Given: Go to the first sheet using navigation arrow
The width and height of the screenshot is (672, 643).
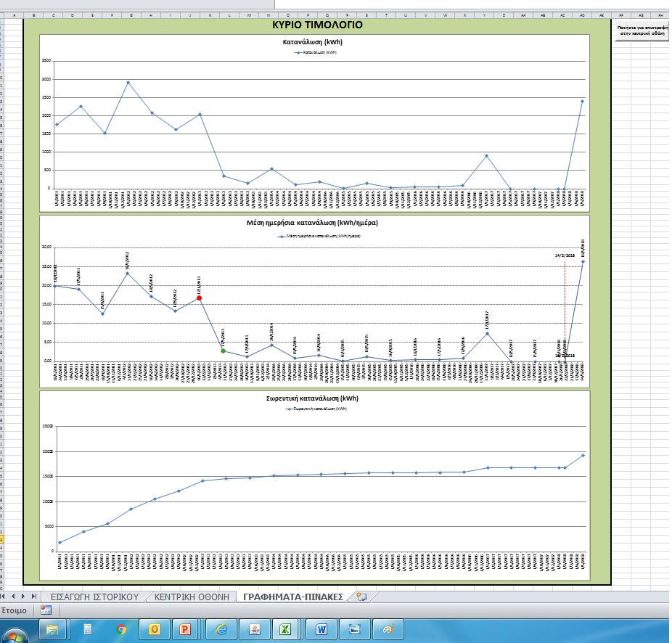Looking at the screenshot, I should 3,597.
